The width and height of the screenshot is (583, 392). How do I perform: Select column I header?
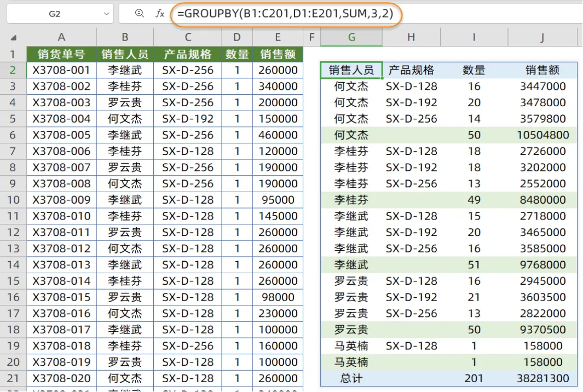(x=474, y=37)
